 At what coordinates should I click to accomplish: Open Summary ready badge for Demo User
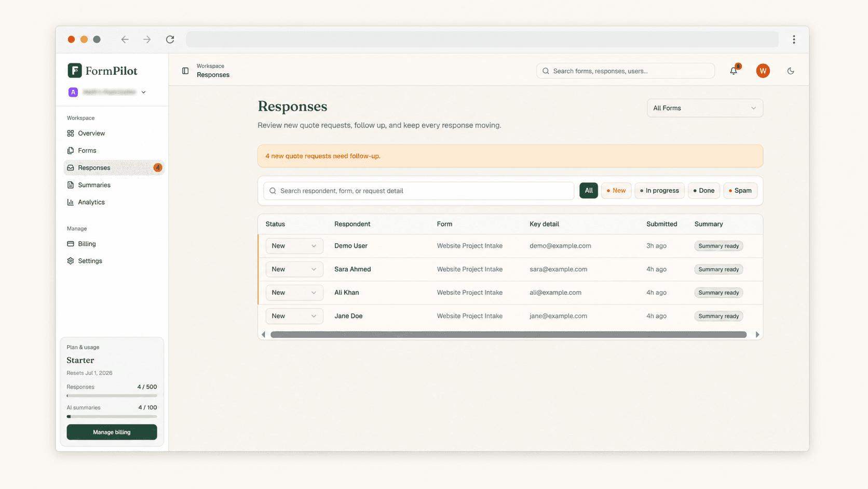coord(718,246)
